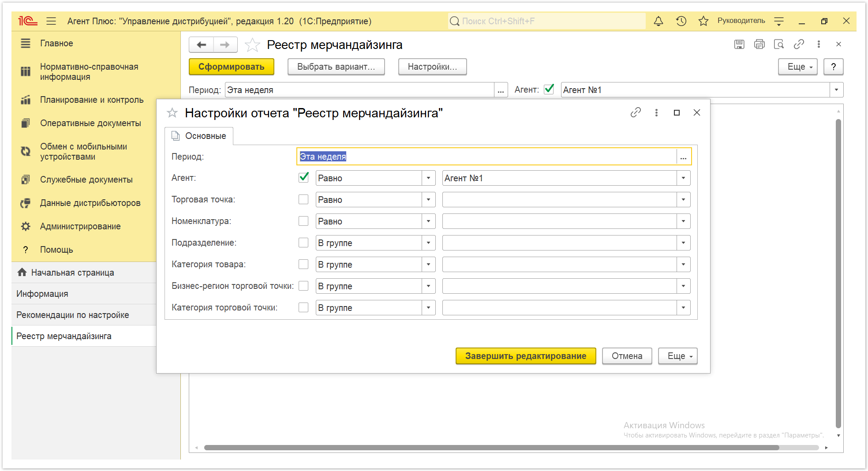Screen dimensions: 868x471
Task: Click Завершить редактирование button
Action: point(526,356)
